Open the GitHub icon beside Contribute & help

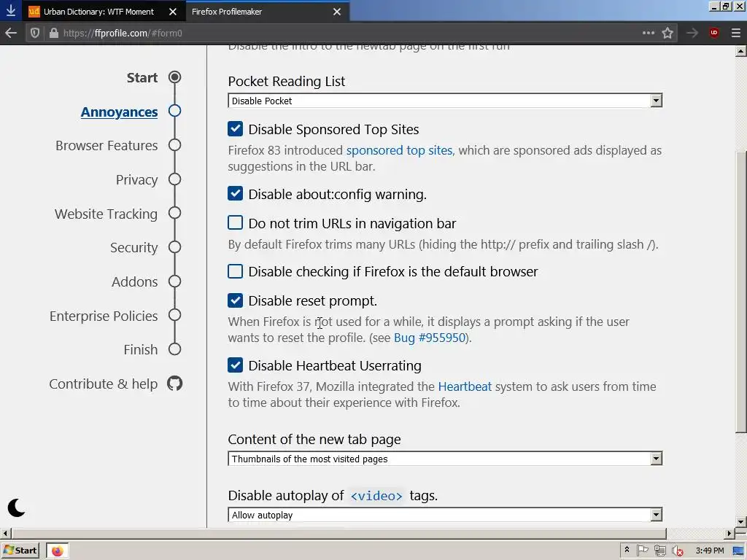click(x=175, y=384)
